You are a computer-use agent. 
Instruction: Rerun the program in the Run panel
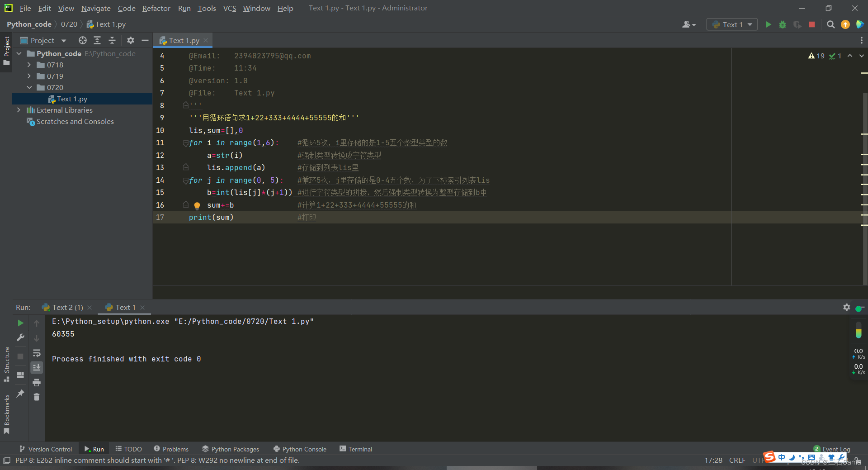point(20,323)
